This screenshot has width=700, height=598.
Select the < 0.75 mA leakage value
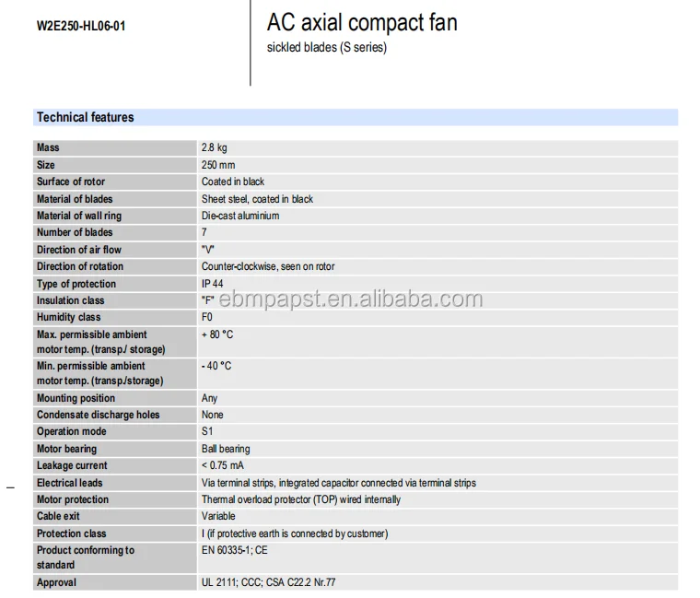[223, 465]
